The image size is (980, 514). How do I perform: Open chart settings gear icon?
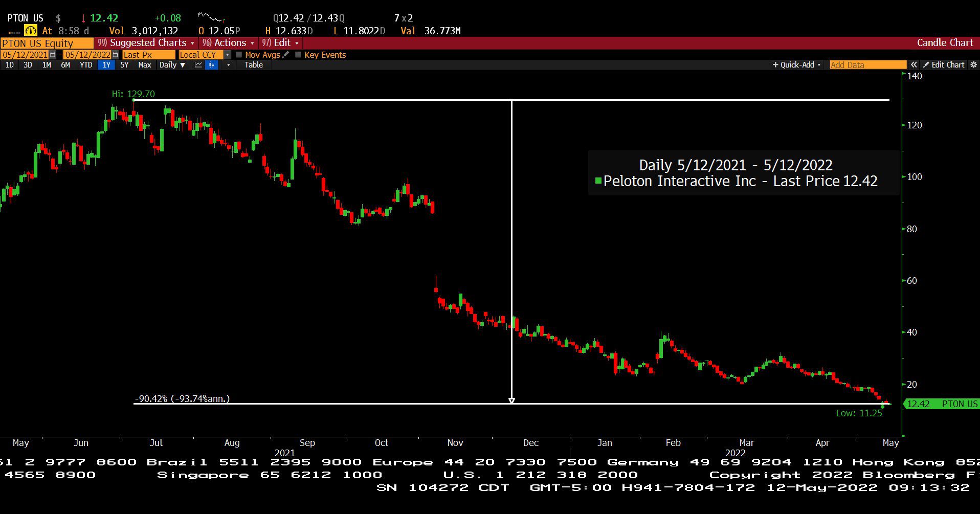(973, 65)
